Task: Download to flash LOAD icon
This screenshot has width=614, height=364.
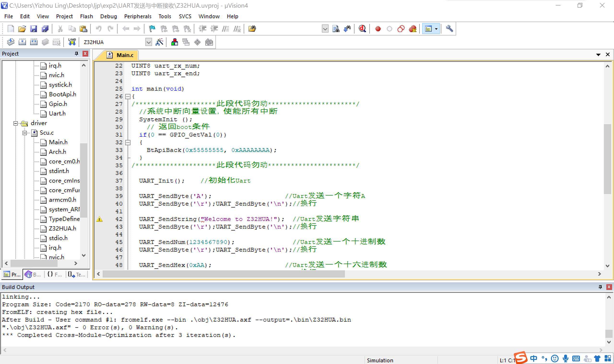Action: [72, 42]
